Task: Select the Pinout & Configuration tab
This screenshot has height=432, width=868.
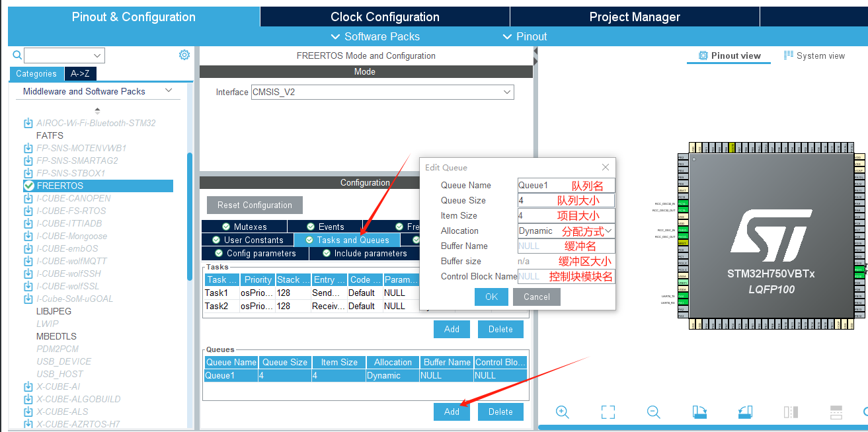Action: 134,17
